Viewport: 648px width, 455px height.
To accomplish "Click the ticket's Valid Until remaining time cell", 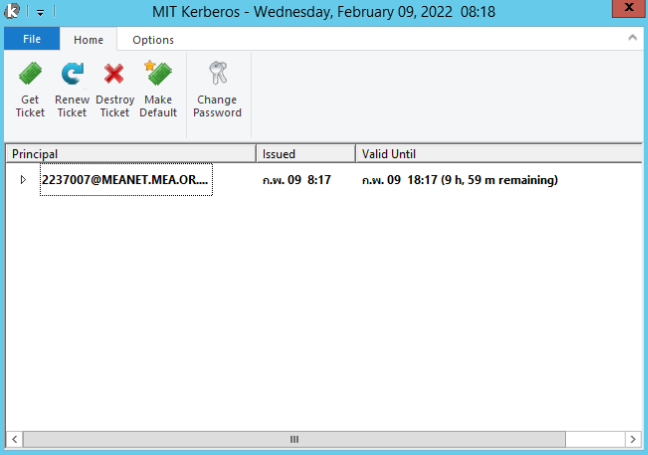I will click(x=459, y=180).
